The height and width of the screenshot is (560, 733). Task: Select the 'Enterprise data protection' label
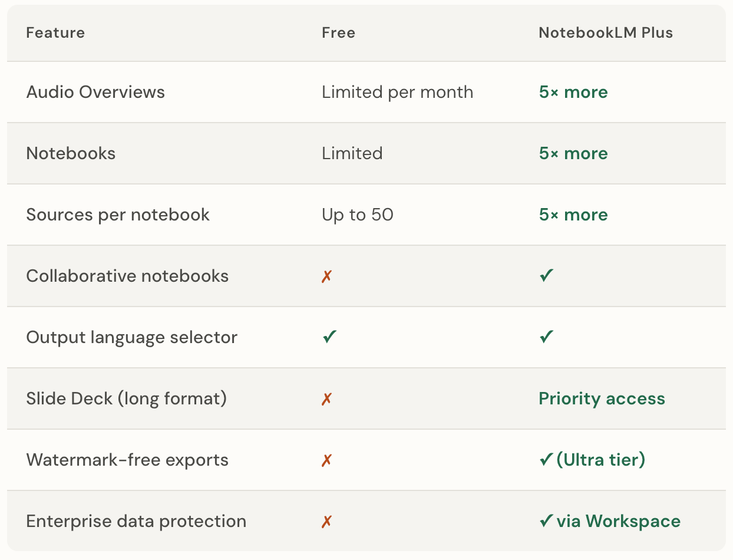tap(136, 522)
